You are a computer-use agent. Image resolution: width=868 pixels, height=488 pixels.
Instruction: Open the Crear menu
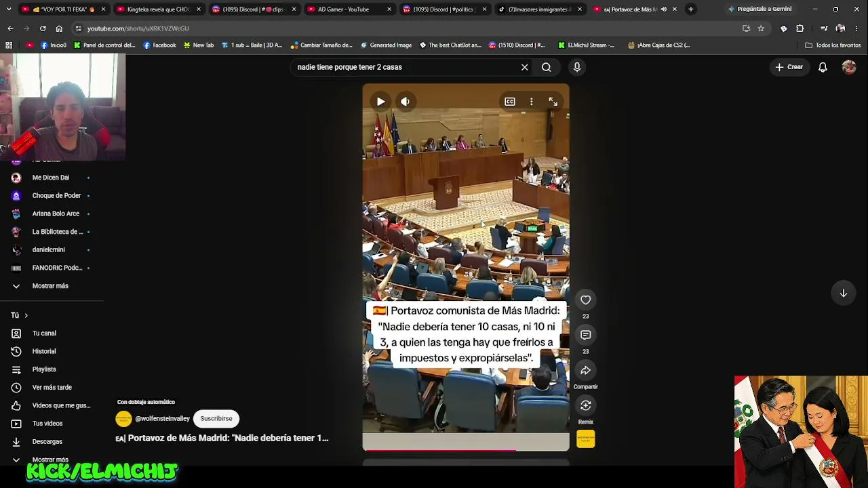click(789, 67)
